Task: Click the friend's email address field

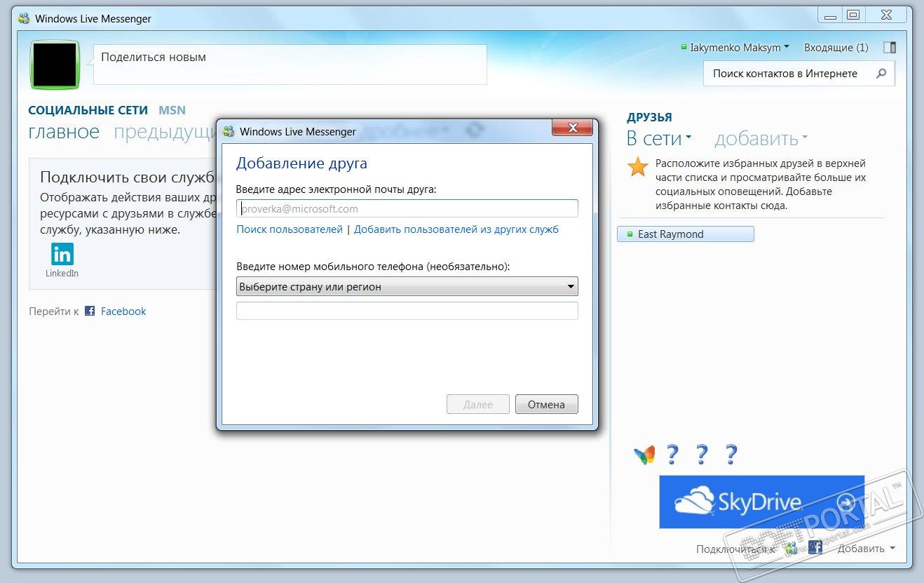Action: pyautogui.click(x=407, y=208)
